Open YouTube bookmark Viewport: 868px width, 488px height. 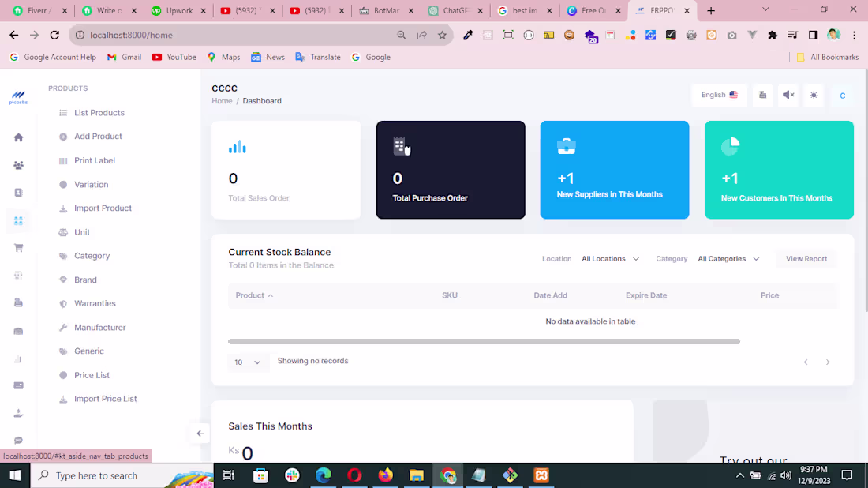174,57
